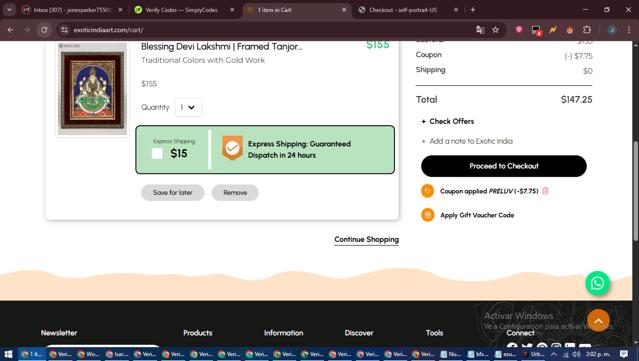Open the Quantity dropdown
The image size is (639, 361).
(188, 107)
